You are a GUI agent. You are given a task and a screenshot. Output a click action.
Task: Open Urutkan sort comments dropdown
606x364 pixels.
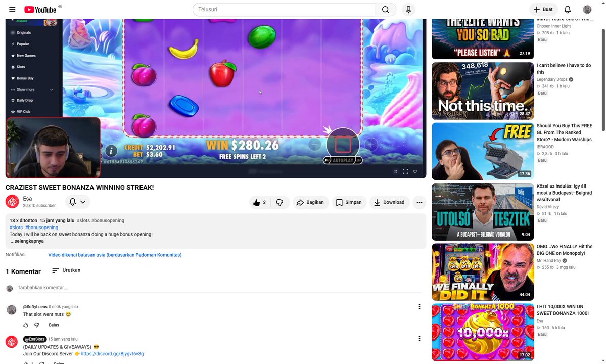pos(66,270)
